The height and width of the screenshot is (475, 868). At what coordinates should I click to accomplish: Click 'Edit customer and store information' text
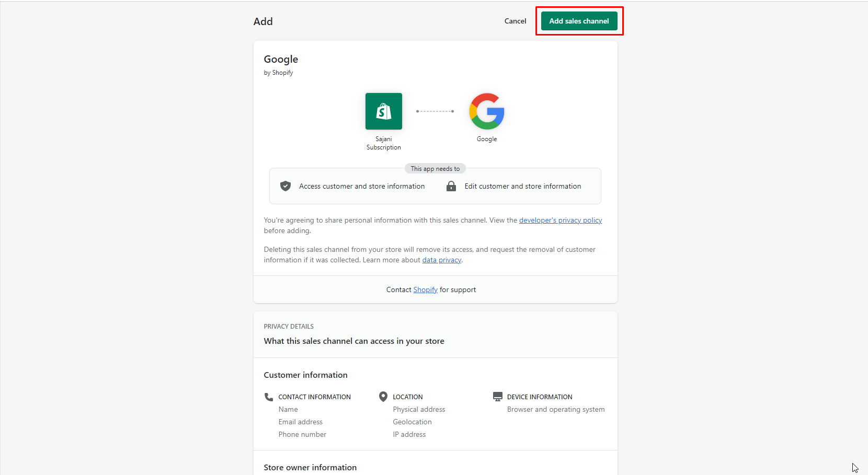pyautogui.click(x=523, y=186)
